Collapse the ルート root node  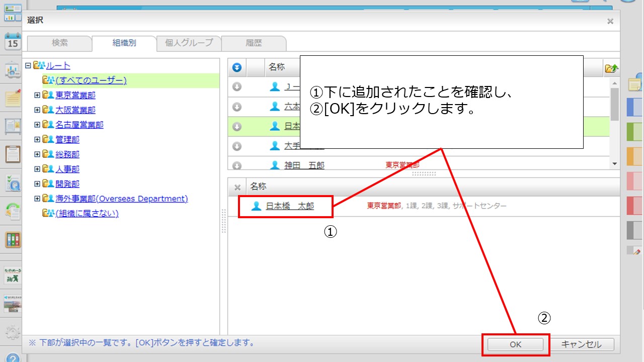tap(28, 65)
